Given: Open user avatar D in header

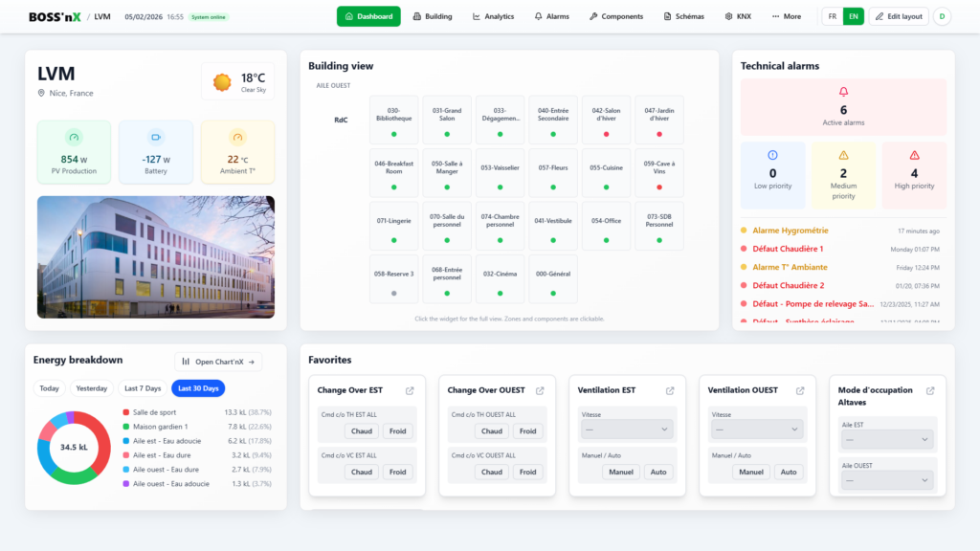Looking at the screenshot, I should point(942,16).
